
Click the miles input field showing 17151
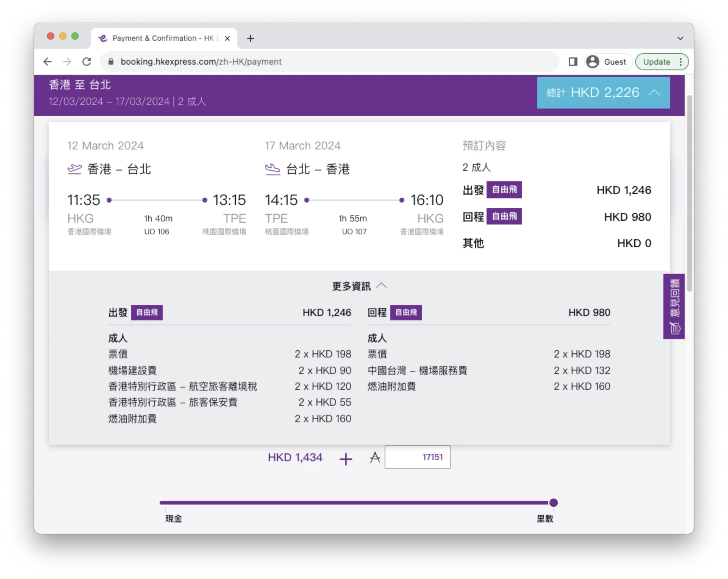tap(417, 457)
